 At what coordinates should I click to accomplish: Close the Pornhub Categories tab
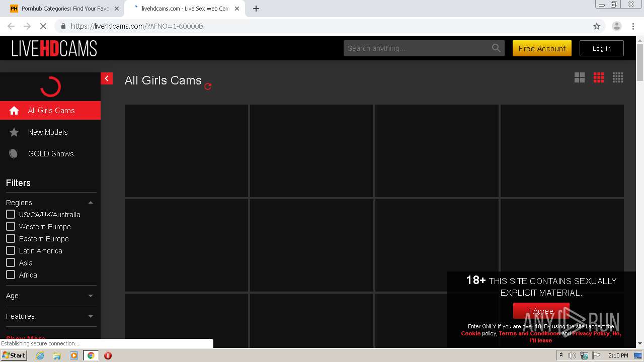[x=116, y=9]
